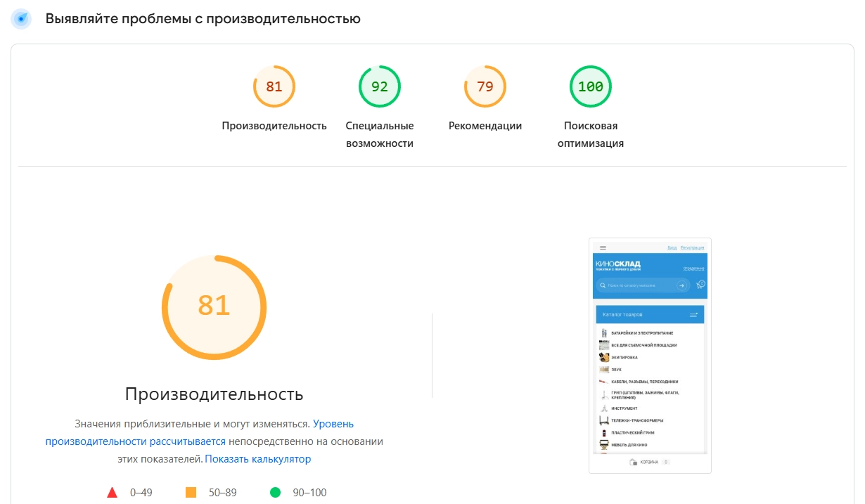
Task: Click the list icon beside 'Каталог товаров'
Action: pos(693,314)
